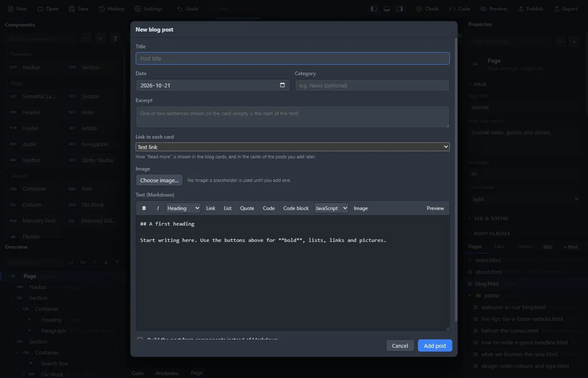The image size is (588, 378).
Task: Focus the Post title input field
Action: (293, 58)
